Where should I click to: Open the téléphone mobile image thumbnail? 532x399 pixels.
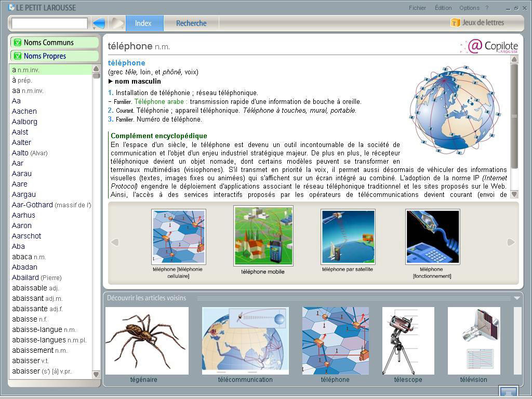click(263, 235)
